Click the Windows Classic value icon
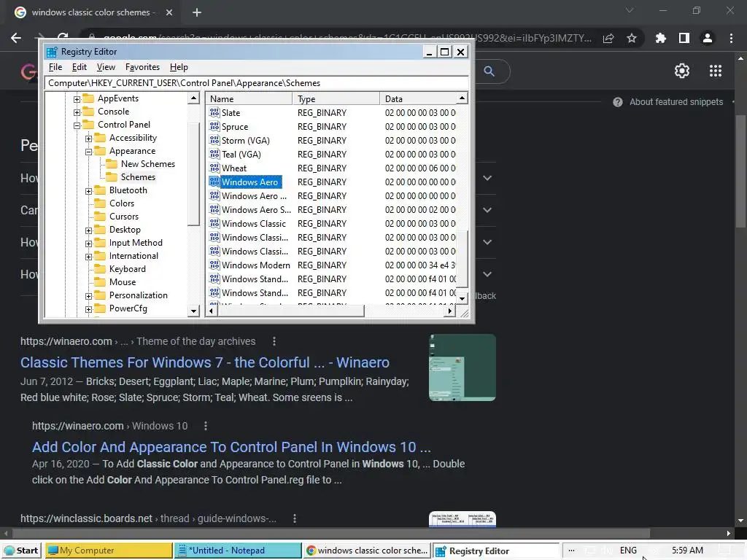747x560 pixels. point(214,223)
